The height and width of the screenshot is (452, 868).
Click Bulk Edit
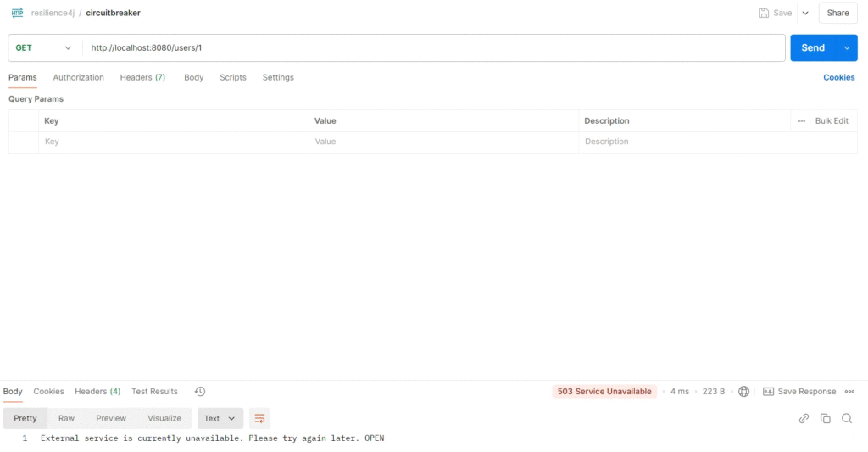point(832,120)
